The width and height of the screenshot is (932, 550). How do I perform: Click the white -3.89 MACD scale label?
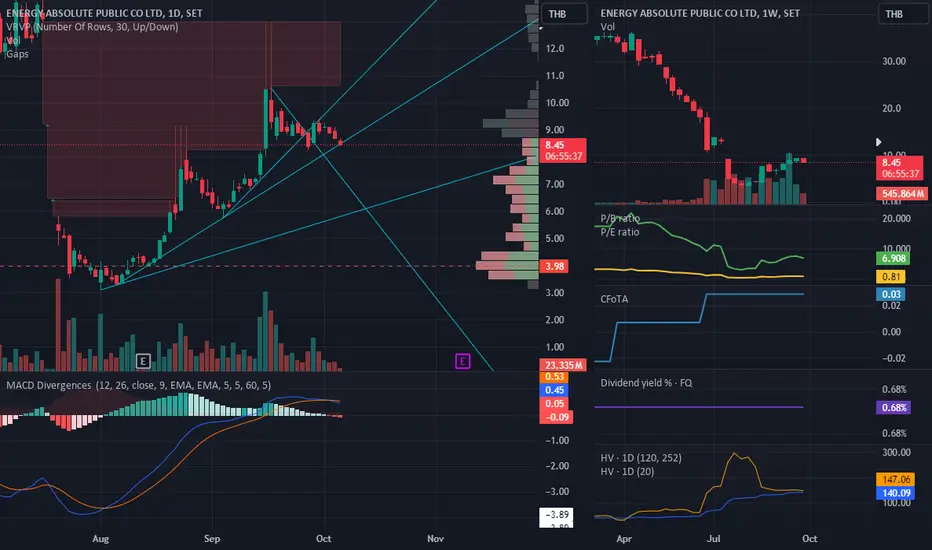point(556,515)
